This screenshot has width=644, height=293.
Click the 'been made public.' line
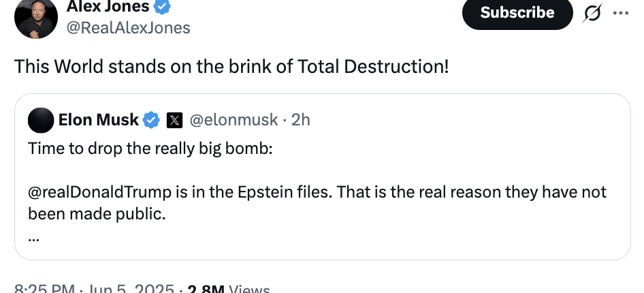pos(97,214)
